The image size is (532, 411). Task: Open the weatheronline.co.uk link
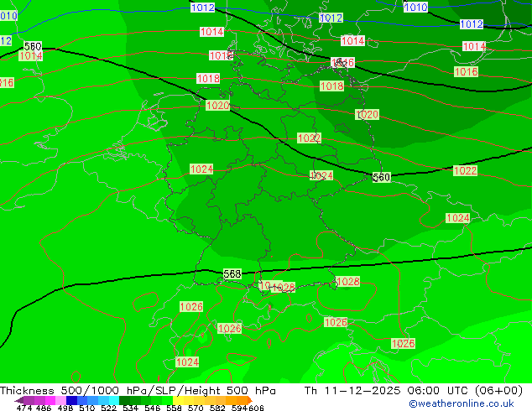462,403
